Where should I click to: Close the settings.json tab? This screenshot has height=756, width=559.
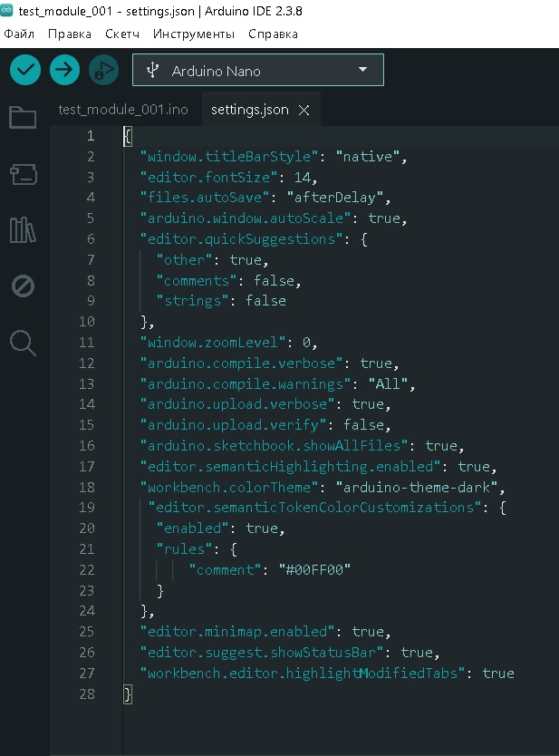coord(304,111)
